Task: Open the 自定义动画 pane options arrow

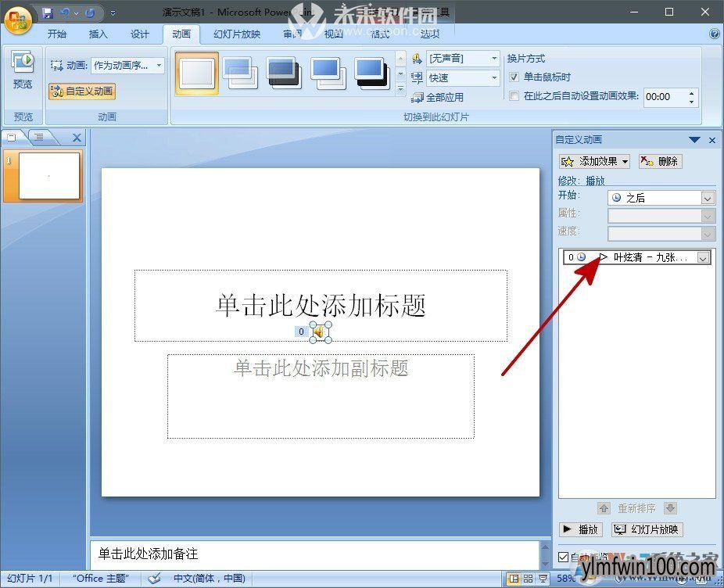Action: 694,139
